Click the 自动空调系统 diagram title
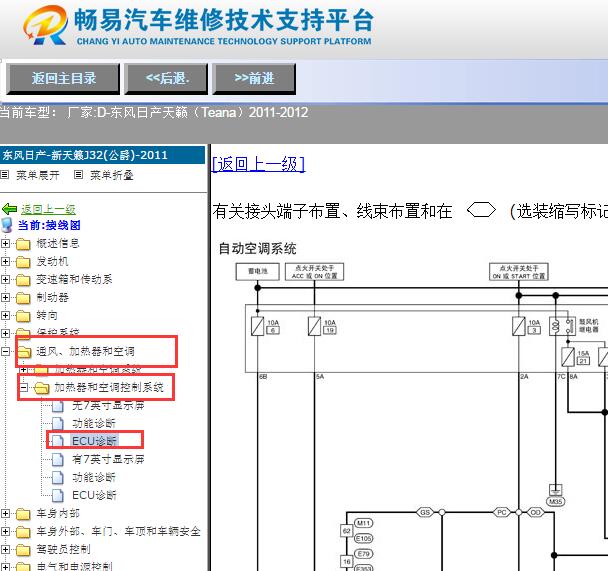Image resolution: width=608 pixels, height=571 pixels. pyautogui.click(x=257, y=248)
